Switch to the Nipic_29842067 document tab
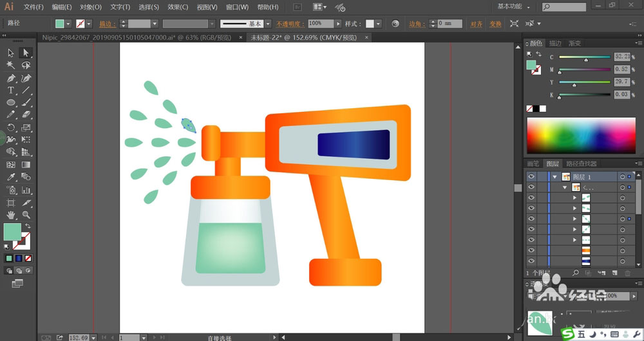 [137, 37]
